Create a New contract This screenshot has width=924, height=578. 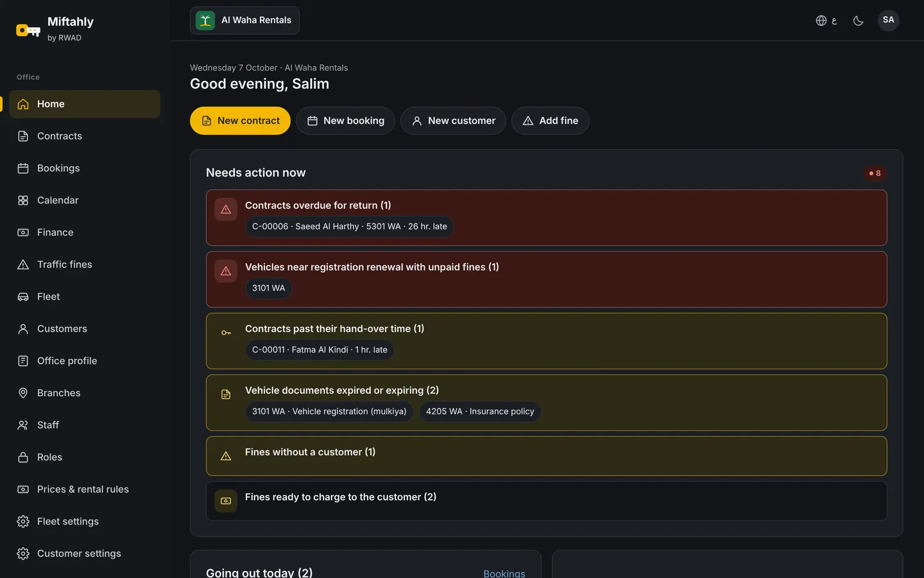point(240,121)
